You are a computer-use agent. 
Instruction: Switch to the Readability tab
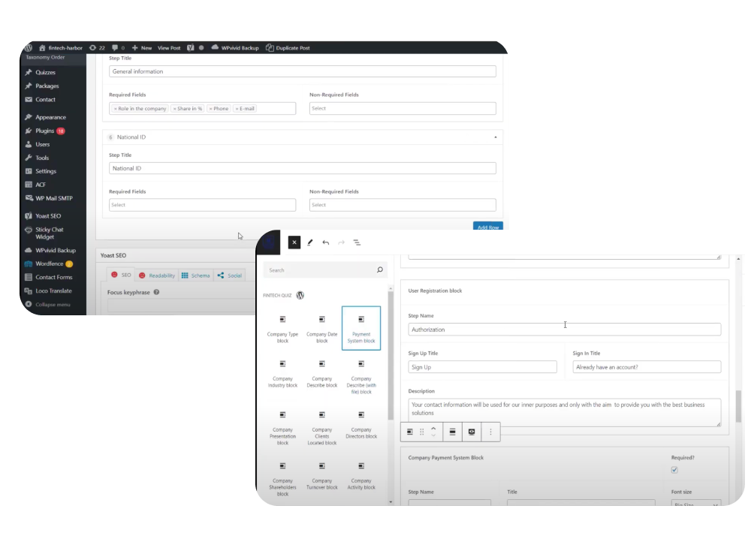tap(156, 275)
